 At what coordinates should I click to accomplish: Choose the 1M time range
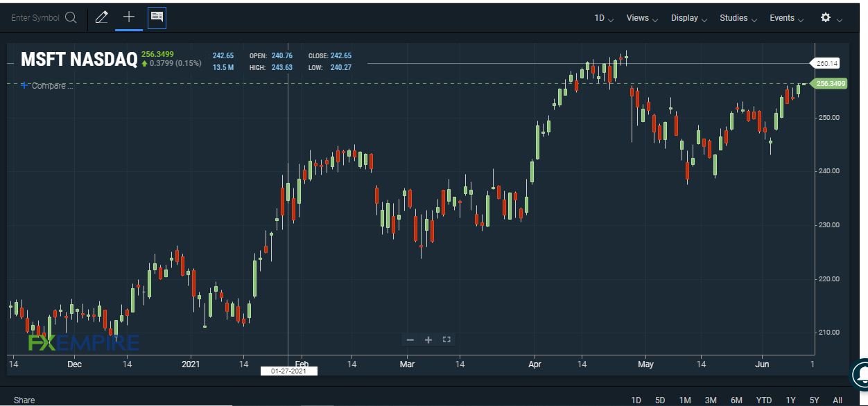685,400
